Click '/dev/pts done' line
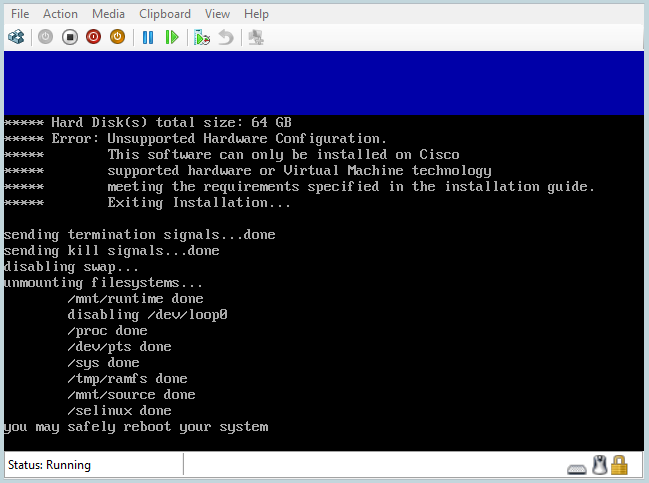Image resolution: width=649 pixels, height=483 pixels. click(119, 346)
